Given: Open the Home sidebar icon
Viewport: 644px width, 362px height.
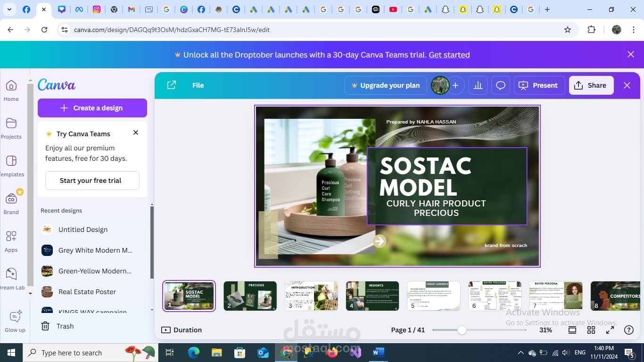Looking at the screenshot, I should tap(11, 85).
